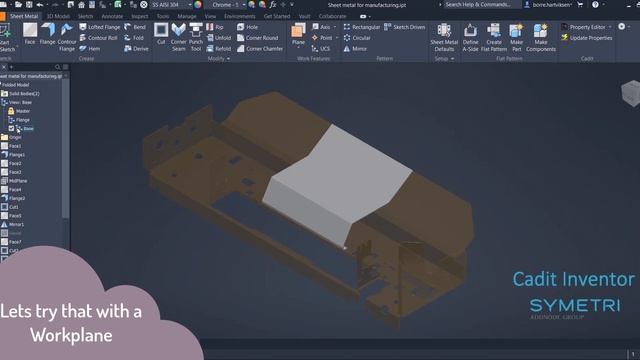The width and height of the screenshot is (640, 360).
Task: Click Create Flat Pattern
Action: (494, 37)
